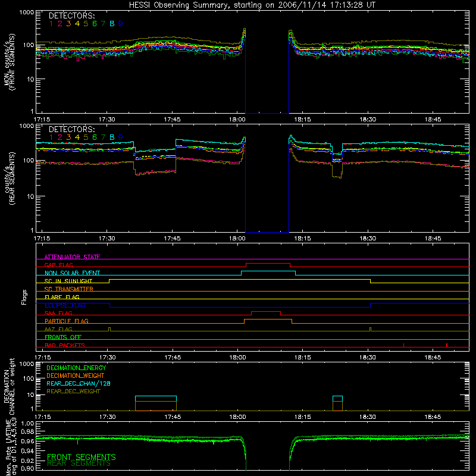Viewport: 476px width, 476px height.
Task: Click the NON SOLAR EVENT flag label
Action: tap(72, 273)
